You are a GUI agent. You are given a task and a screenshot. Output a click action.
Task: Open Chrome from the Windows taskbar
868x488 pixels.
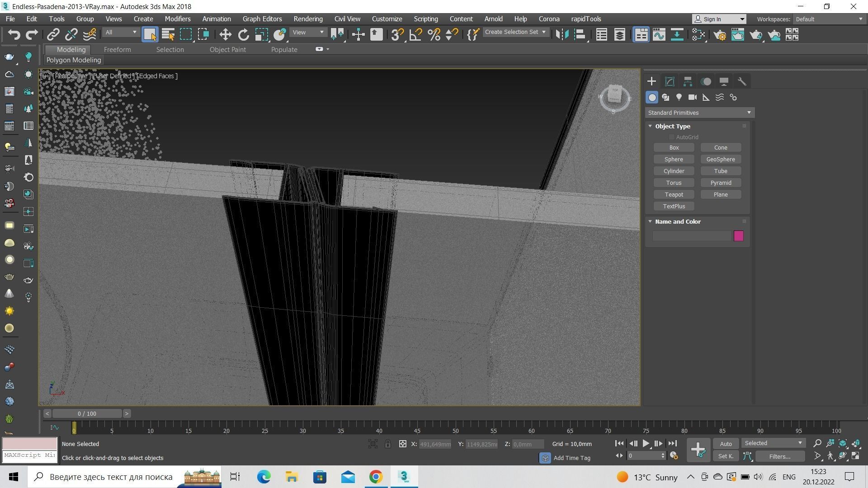376,477
